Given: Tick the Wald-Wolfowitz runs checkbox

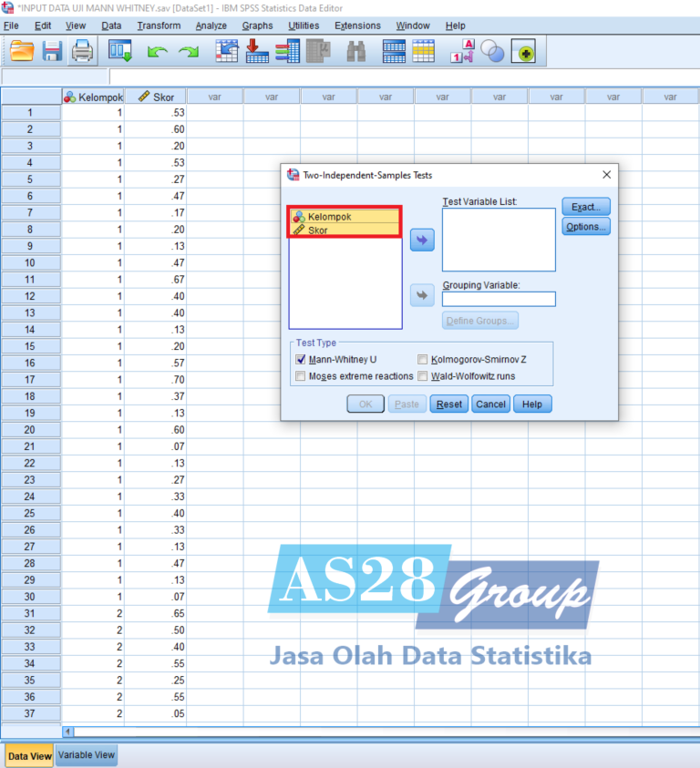Looking at the screenshot, I should (423, 376).
